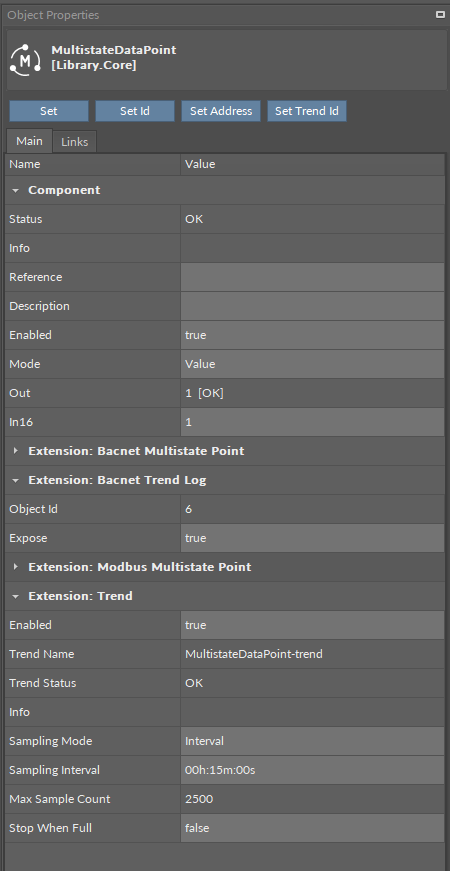Click the Object Id row label
This screenshot has height=871, width=450.
(33, 509)
